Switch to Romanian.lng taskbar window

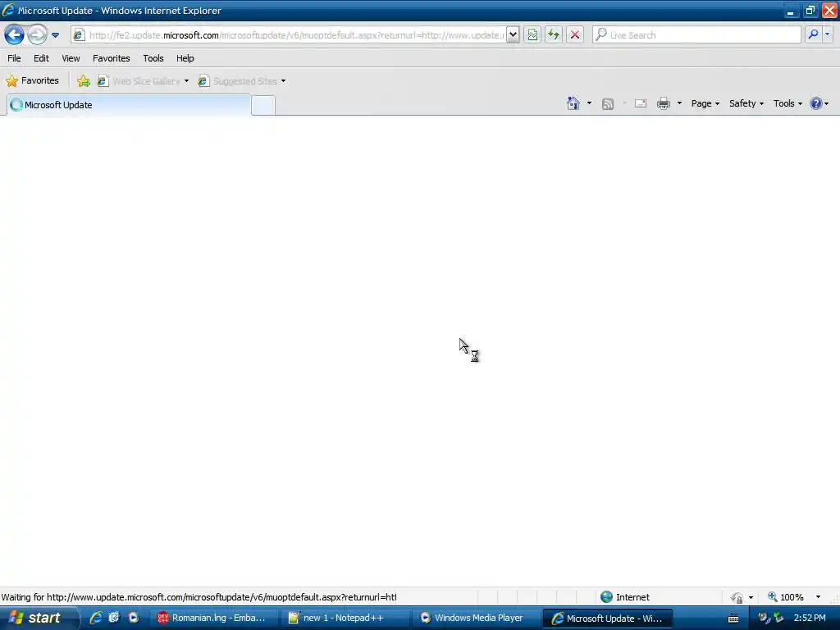coord(213,618)
